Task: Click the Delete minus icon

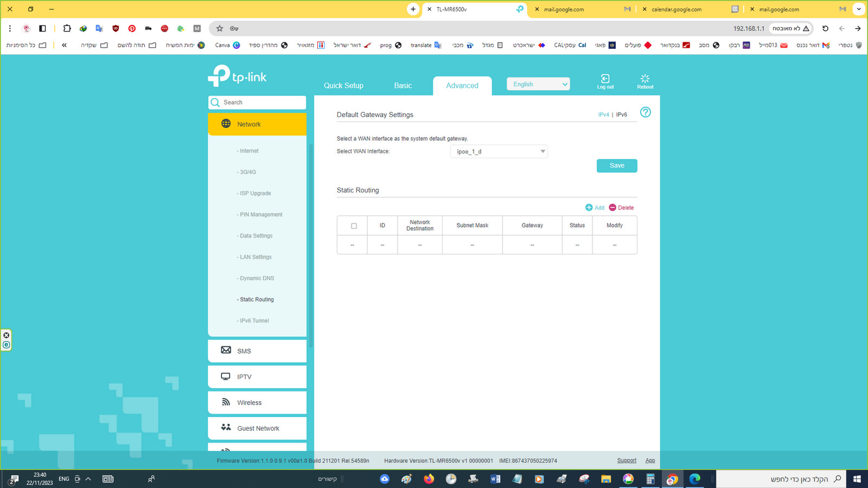Action: point(612,208)
